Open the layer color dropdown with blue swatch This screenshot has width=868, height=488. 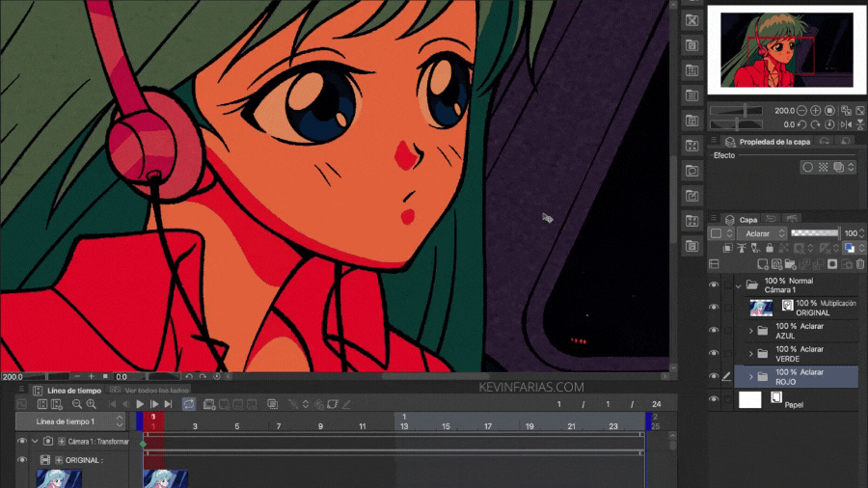(853, 249)
